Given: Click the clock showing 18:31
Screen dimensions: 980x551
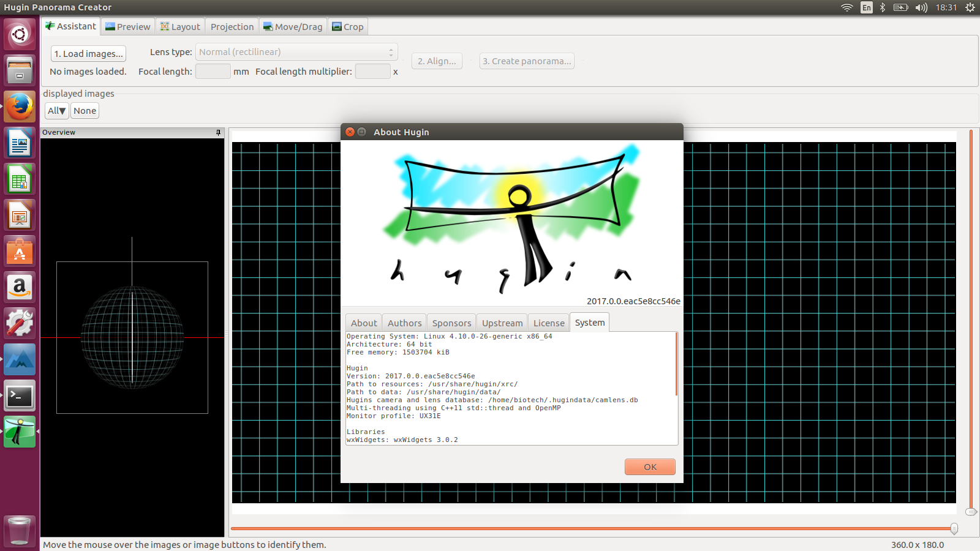Looking at the screenshot, I should [x=946, y=7].
